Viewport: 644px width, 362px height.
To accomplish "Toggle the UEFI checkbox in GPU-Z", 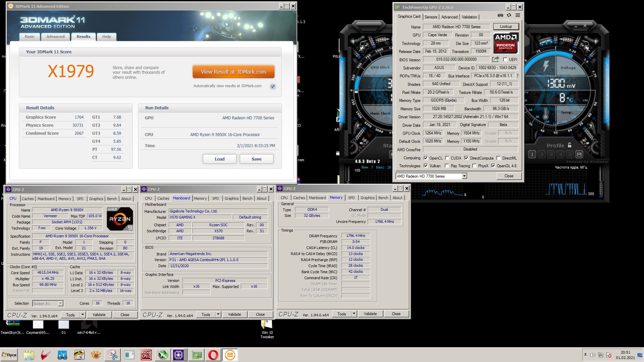I will [x=505, y=60].
